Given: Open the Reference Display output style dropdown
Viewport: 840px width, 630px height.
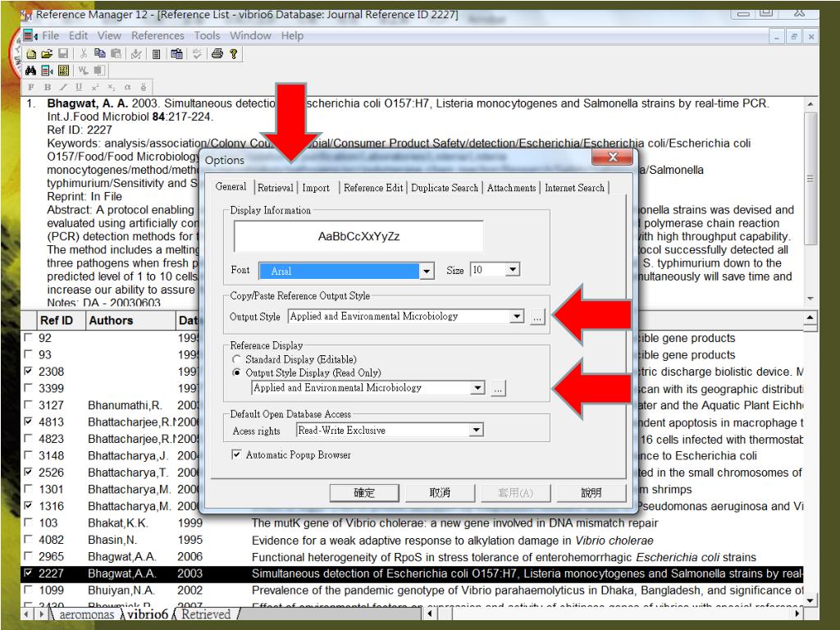Looking at the screenshot, I should (x=477, y=387).
